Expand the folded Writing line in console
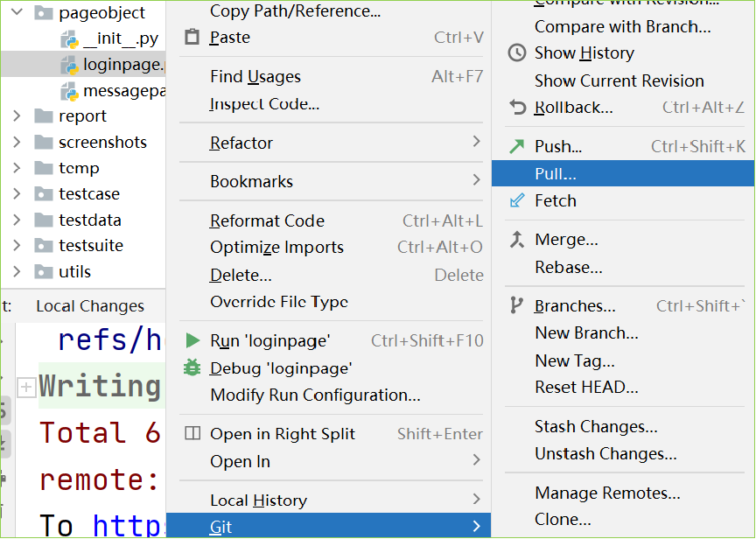This screenshot has height=539, width=756. click(27, 387)
